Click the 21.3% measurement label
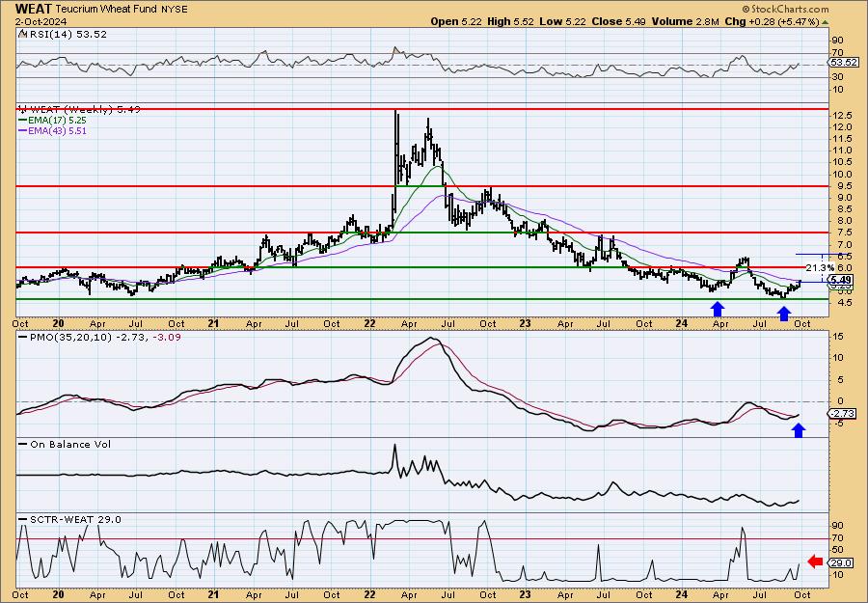The width and height of the screenshot is (868, 603). [820, 268]
